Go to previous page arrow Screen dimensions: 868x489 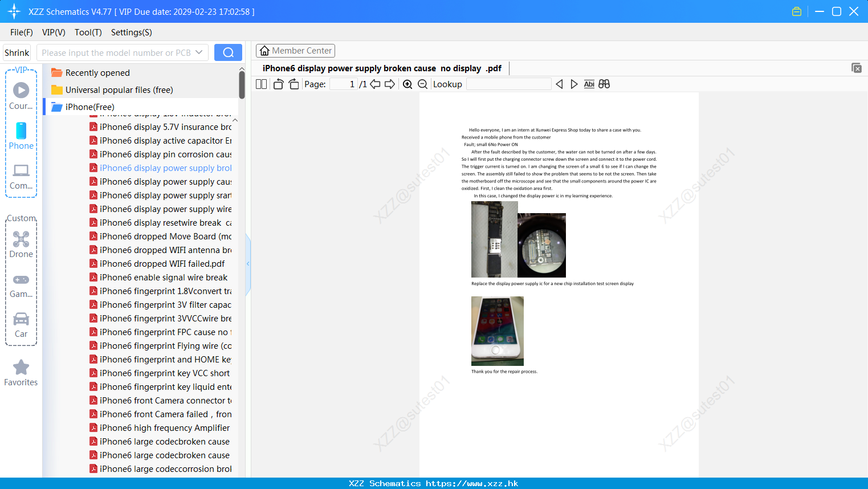coord(375,84)
